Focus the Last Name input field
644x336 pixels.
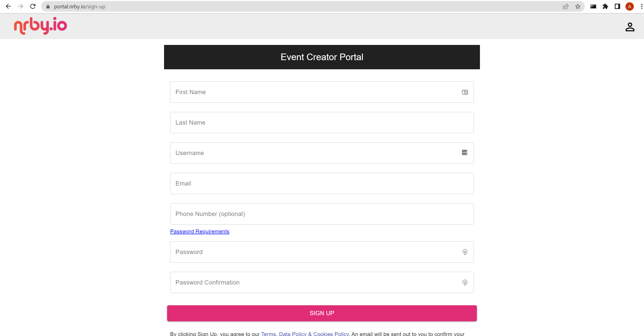pyautogui.click(x=322, y=123)
